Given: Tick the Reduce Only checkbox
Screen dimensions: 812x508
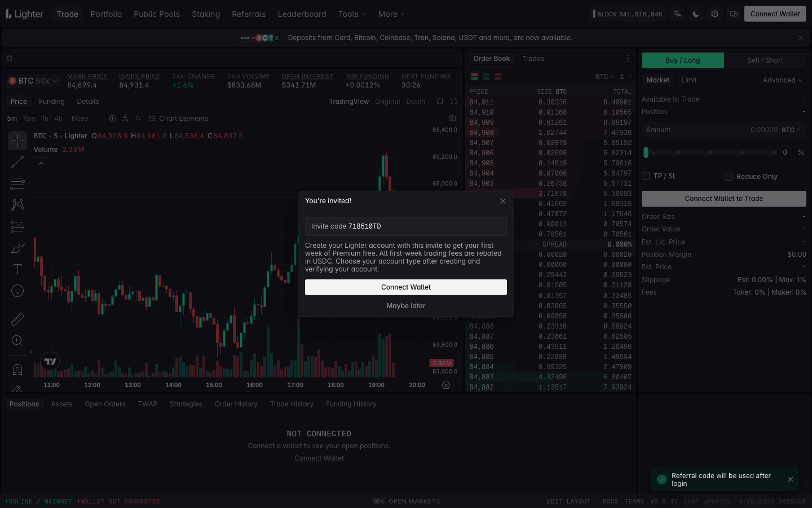Looking at the screenshot, I should coord(729,177).
